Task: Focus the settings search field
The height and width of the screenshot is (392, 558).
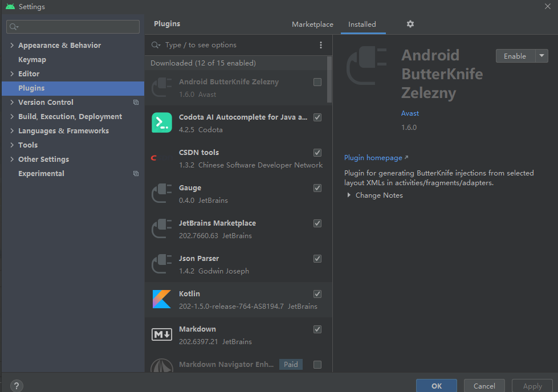Action: point(73,27)
